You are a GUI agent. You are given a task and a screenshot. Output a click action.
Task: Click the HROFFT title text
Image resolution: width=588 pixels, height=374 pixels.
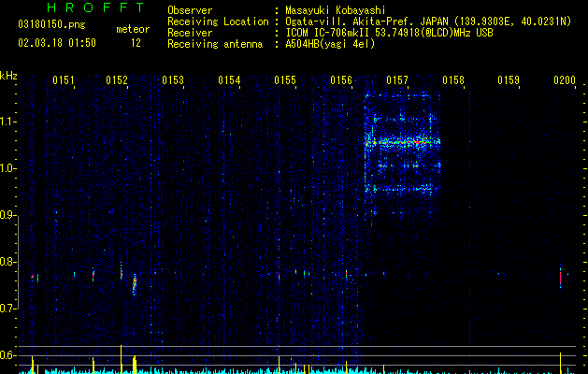pyautogui.click(x=95, y=7)
